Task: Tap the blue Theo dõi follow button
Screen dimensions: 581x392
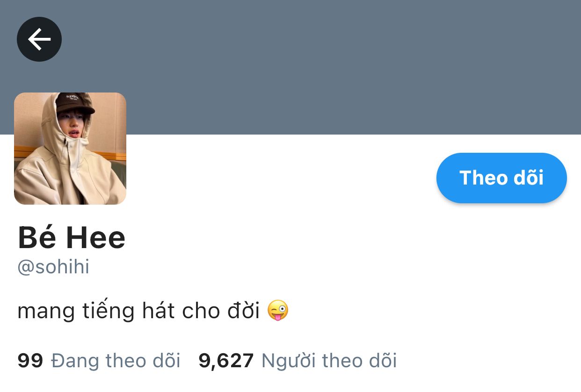Action: tap(501, 178)
